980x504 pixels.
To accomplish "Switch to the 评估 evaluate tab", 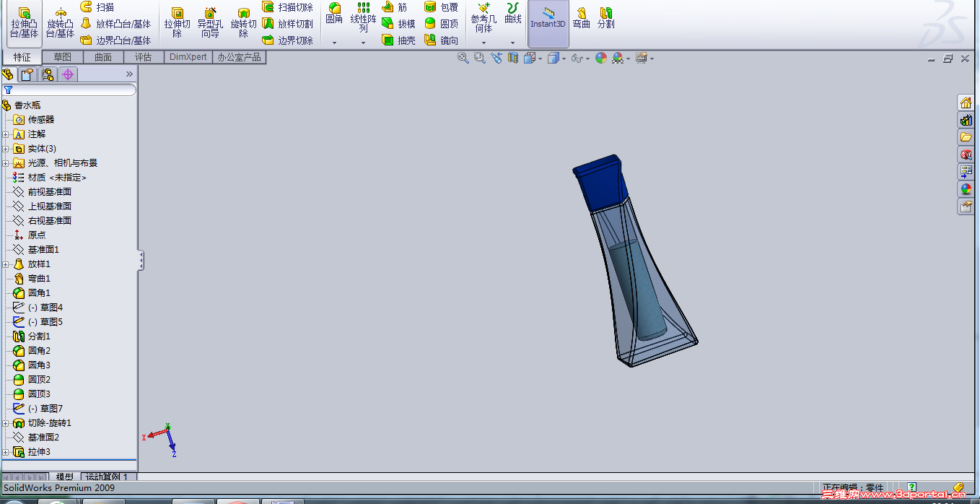I will click(144, 57).
